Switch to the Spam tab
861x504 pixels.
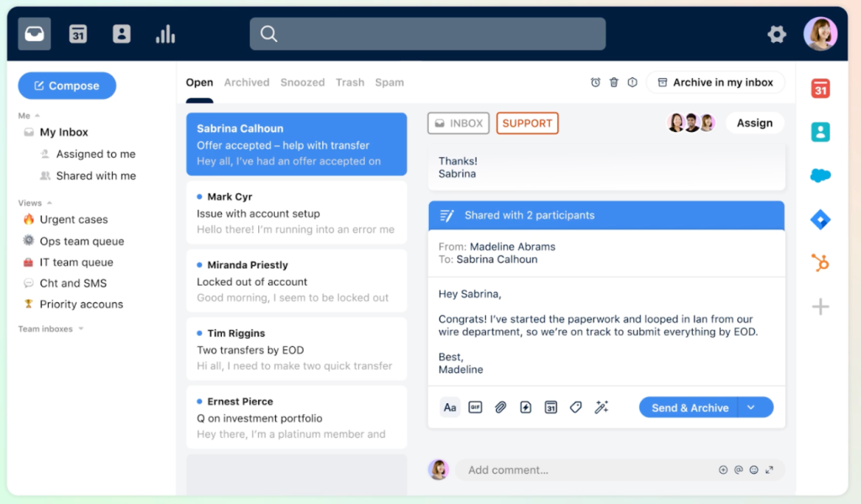(389, 81)
